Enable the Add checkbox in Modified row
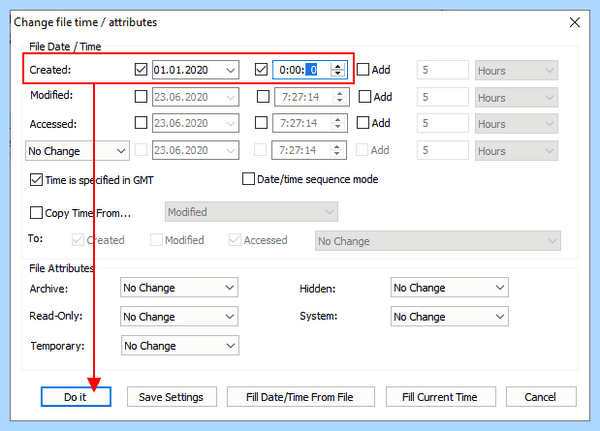This screenshot has width=600, height=431. 365,96
